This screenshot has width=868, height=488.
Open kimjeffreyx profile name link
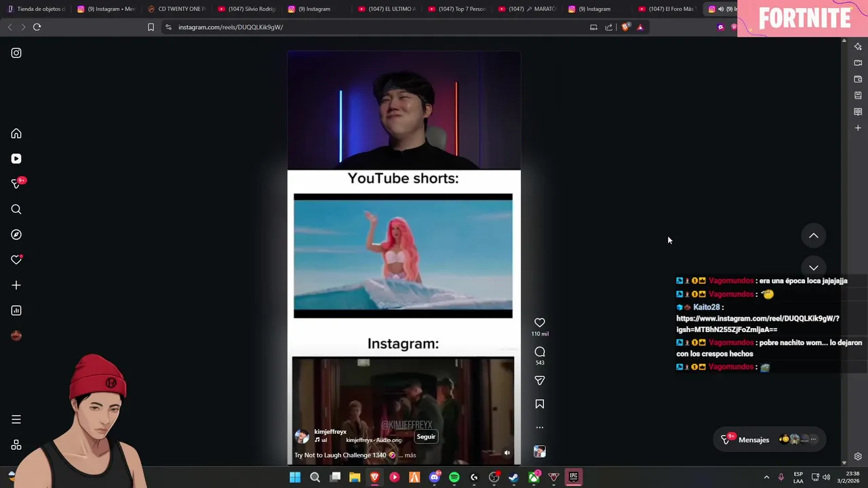330,432
